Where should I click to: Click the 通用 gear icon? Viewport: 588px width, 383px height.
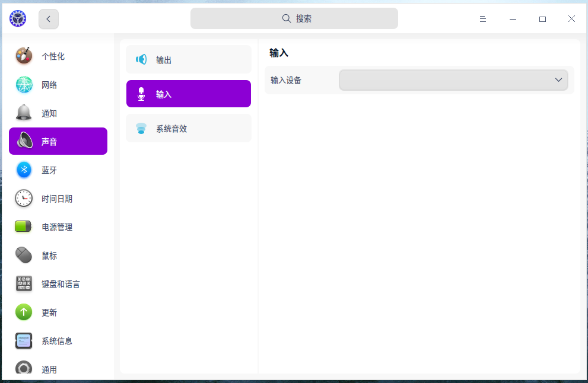[x=24, y=368]
